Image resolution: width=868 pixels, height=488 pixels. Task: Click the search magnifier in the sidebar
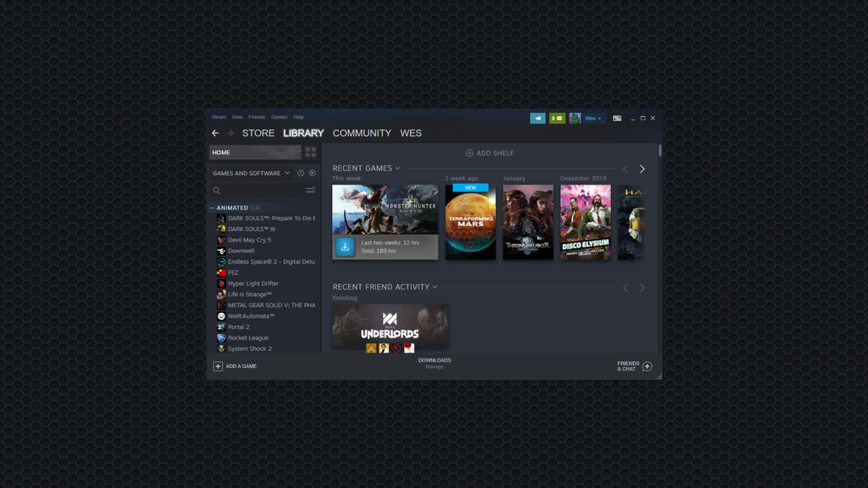click(217, 190)
